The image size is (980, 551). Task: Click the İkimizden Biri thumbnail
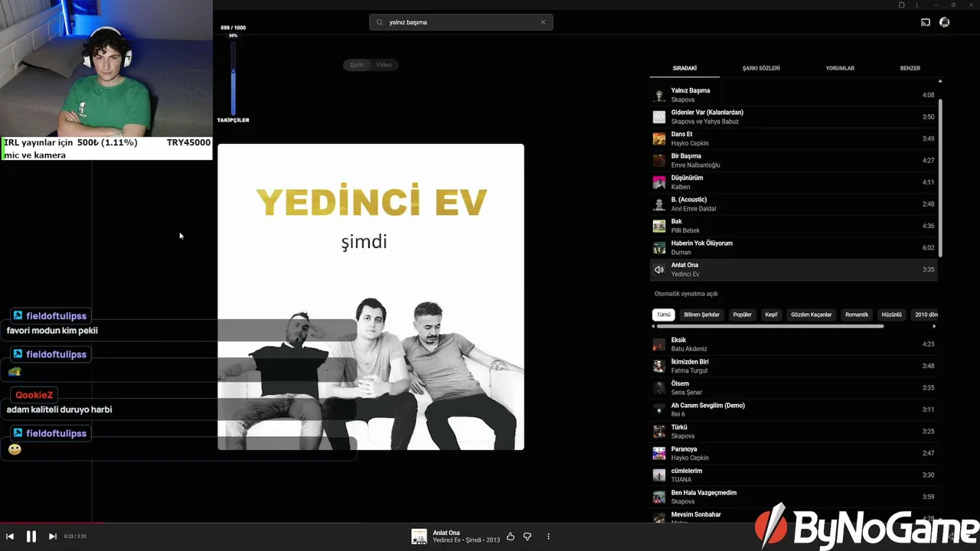(659, 366)
